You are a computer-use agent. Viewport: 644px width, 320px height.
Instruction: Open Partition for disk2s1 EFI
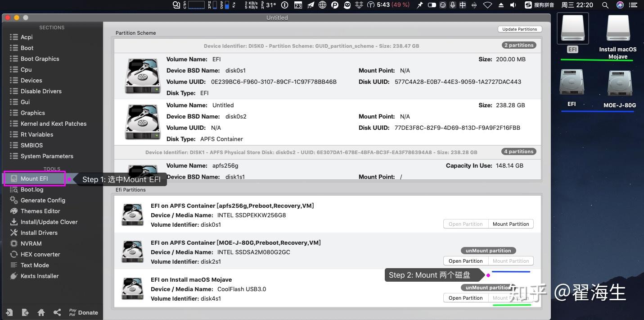(x=466, y=261)
